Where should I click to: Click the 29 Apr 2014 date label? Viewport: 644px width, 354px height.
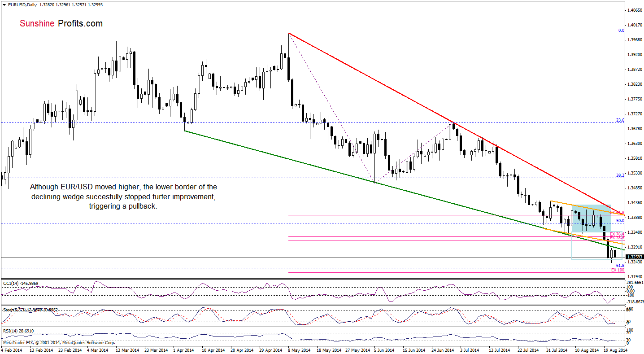[271, 350]
